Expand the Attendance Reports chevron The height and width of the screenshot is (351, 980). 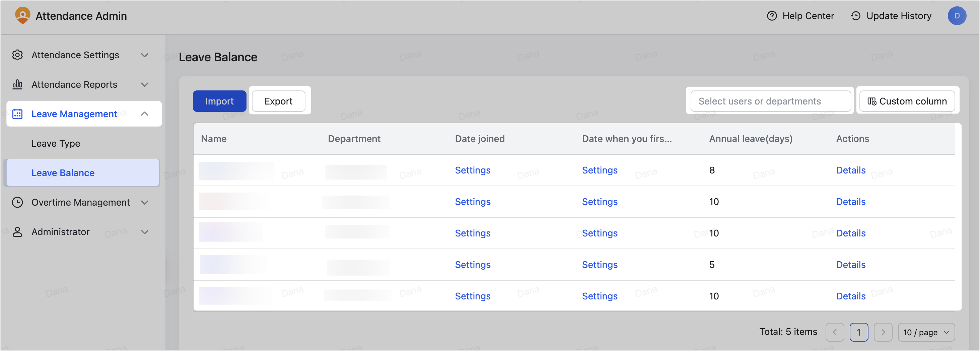(x=145, y=84)
